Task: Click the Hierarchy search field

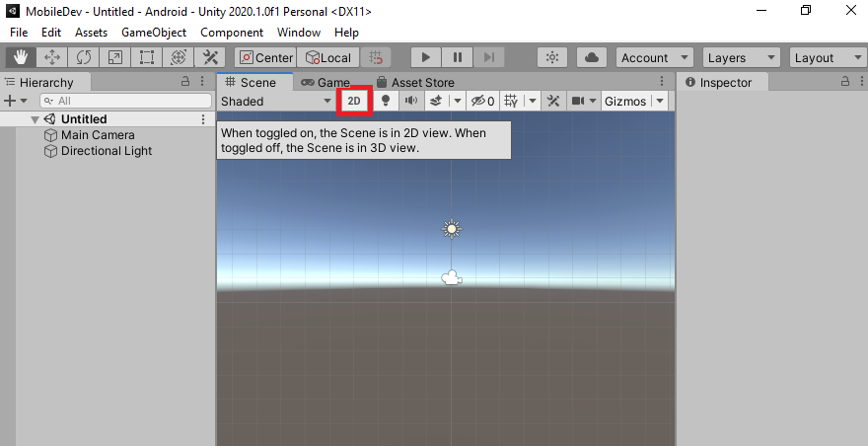Action: click(x=125, y=101)
